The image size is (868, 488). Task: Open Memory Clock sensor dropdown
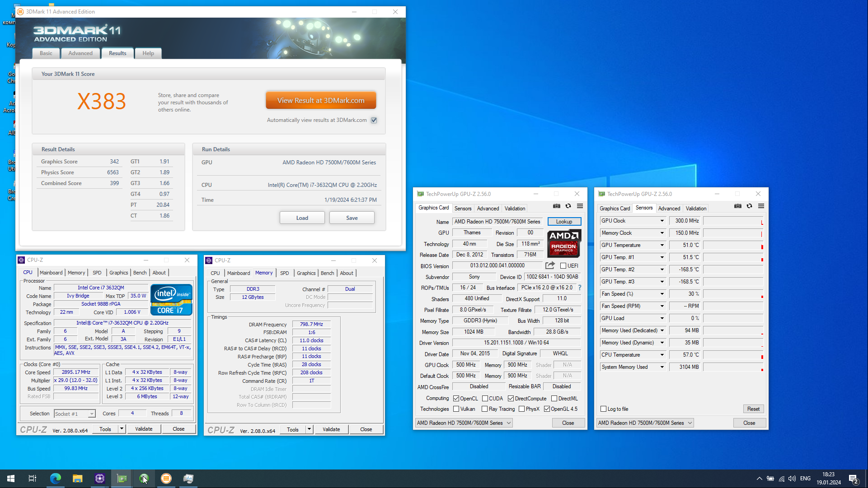click(662, 233)
